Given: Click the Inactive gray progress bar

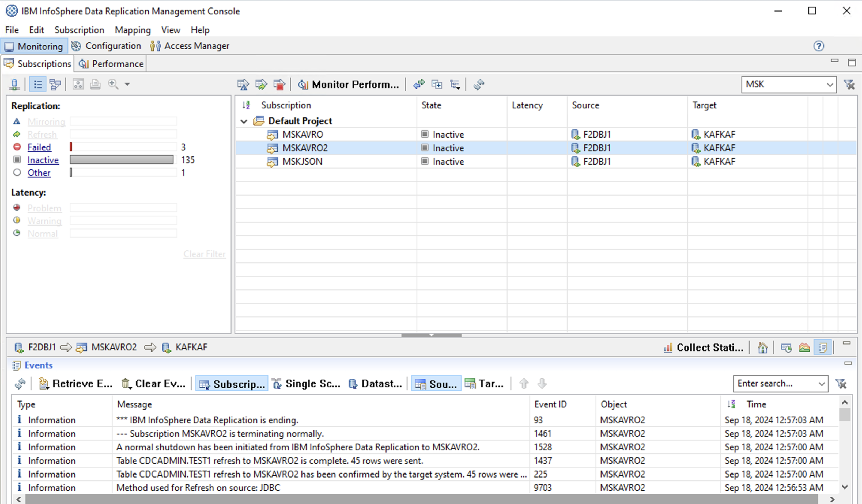Looking at the screenshot, I should (122, 160).
